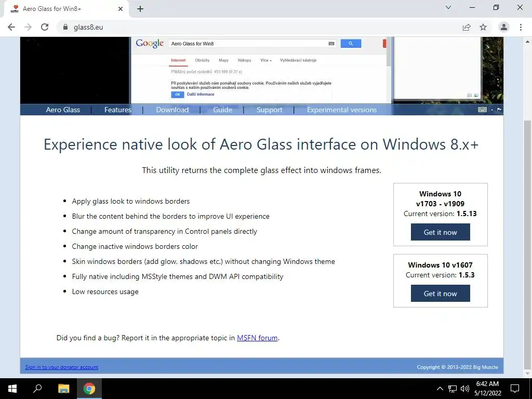Open the Features menu item
Image resolution: width=532 pixels, height=399 pixels.
pos(118,110)
